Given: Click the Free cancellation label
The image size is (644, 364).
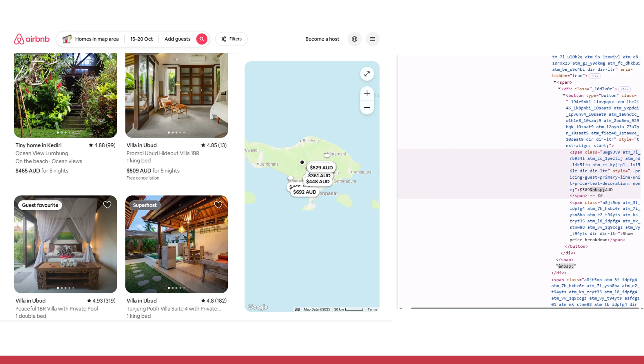Looking at the screenshot, I should (143, 178).
